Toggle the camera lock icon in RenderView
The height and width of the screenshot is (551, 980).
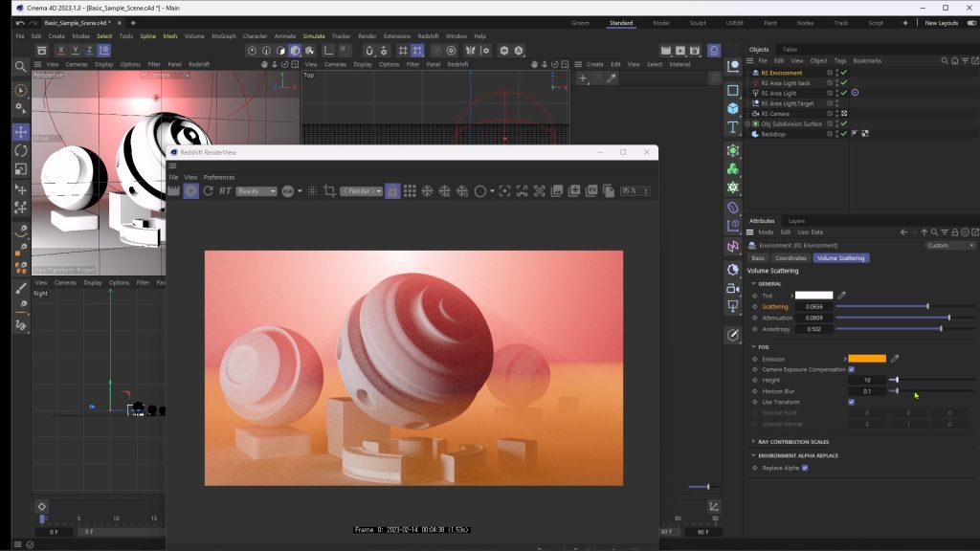point(392,191)
